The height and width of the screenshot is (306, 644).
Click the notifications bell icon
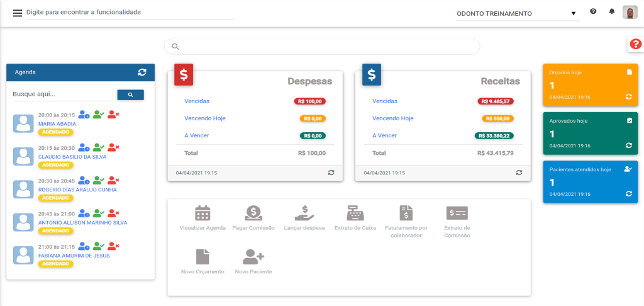point(611,12)
